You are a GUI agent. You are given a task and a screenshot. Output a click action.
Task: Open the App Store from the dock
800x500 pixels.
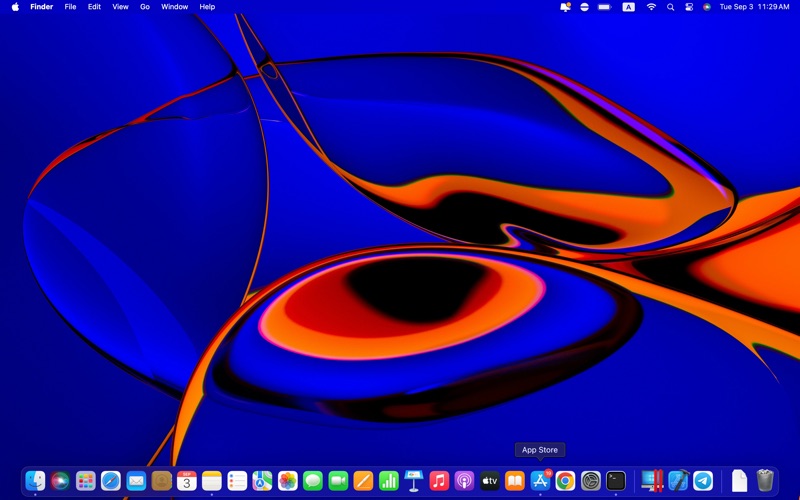pyautogui.click(x=540, y=481)
